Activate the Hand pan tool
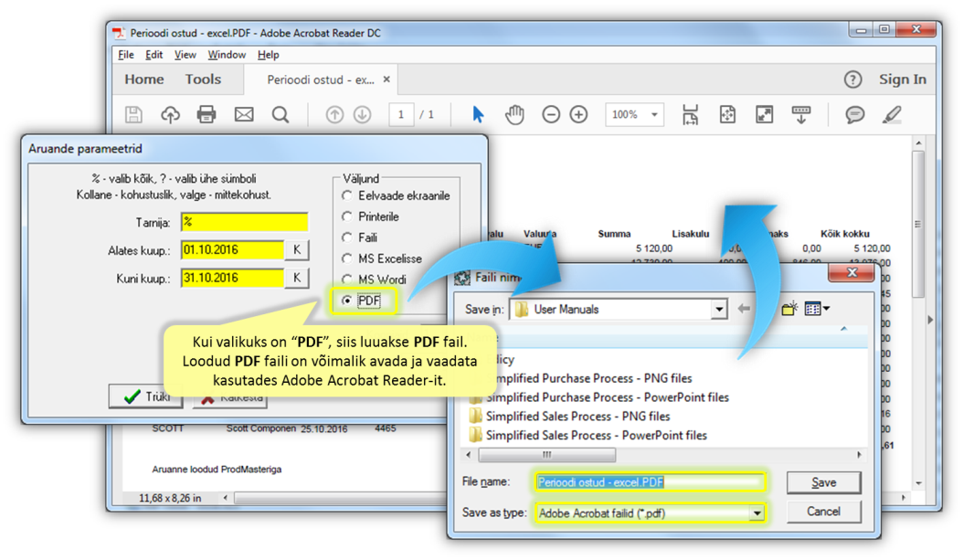 (514, 114)
